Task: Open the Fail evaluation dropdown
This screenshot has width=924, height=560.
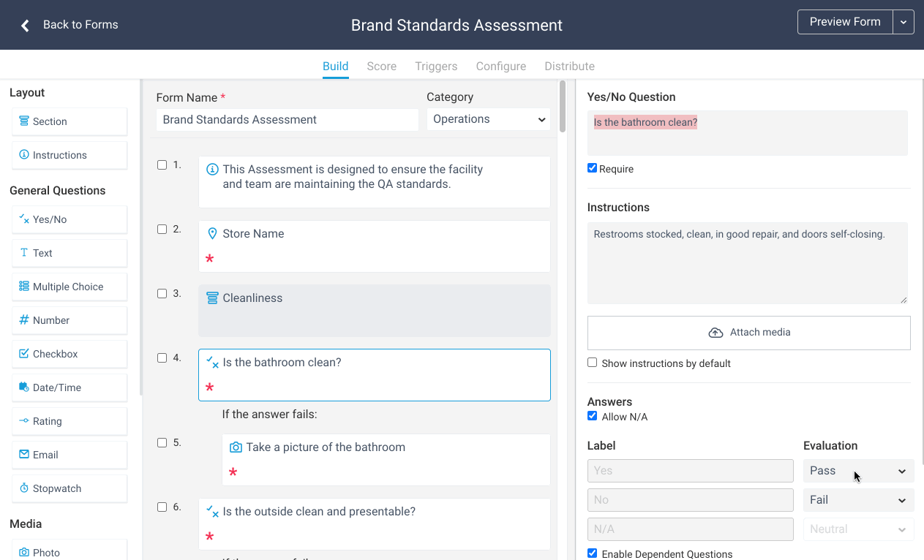Action: coord(859,500)
